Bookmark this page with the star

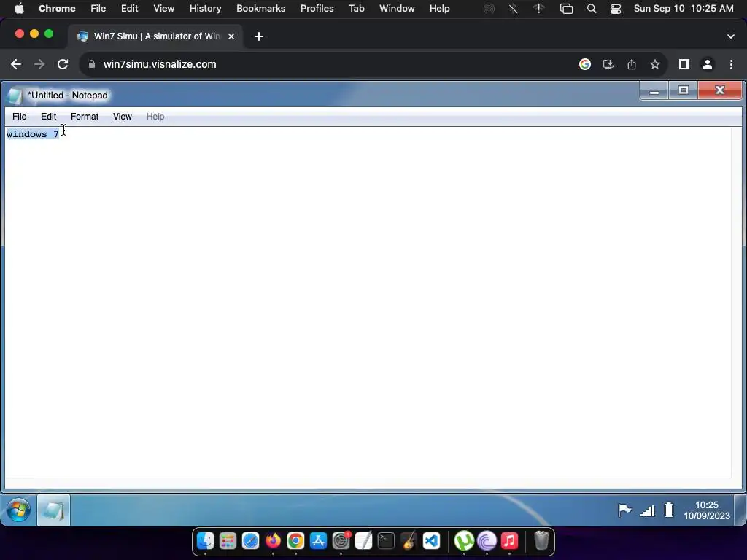[x=655, y=64]
